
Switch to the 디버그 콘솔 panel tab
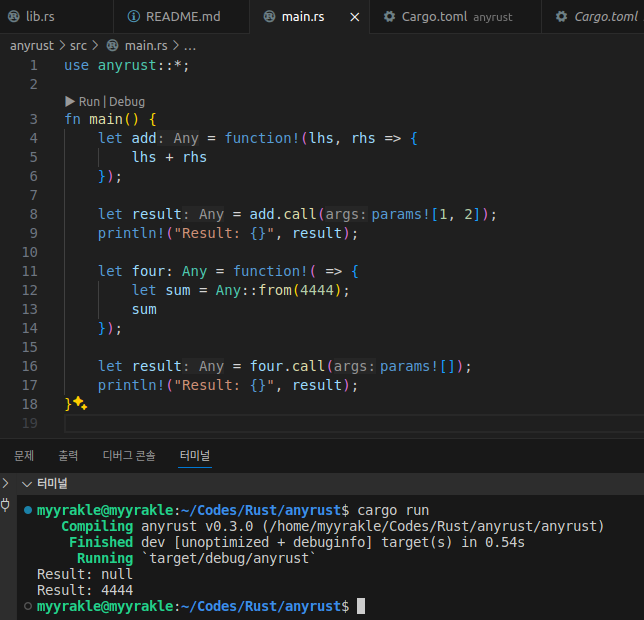[129, 456]
